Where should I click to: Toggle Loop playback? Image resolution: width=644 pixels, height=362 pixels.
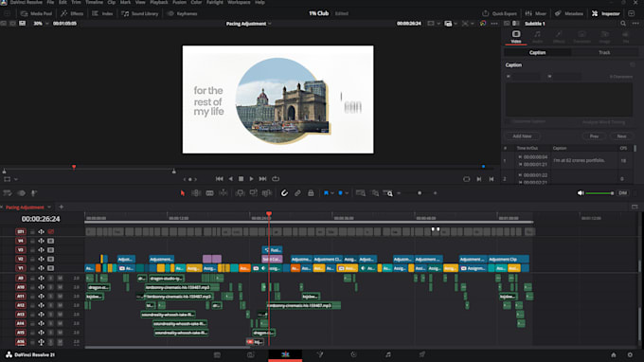coord(276,179)
